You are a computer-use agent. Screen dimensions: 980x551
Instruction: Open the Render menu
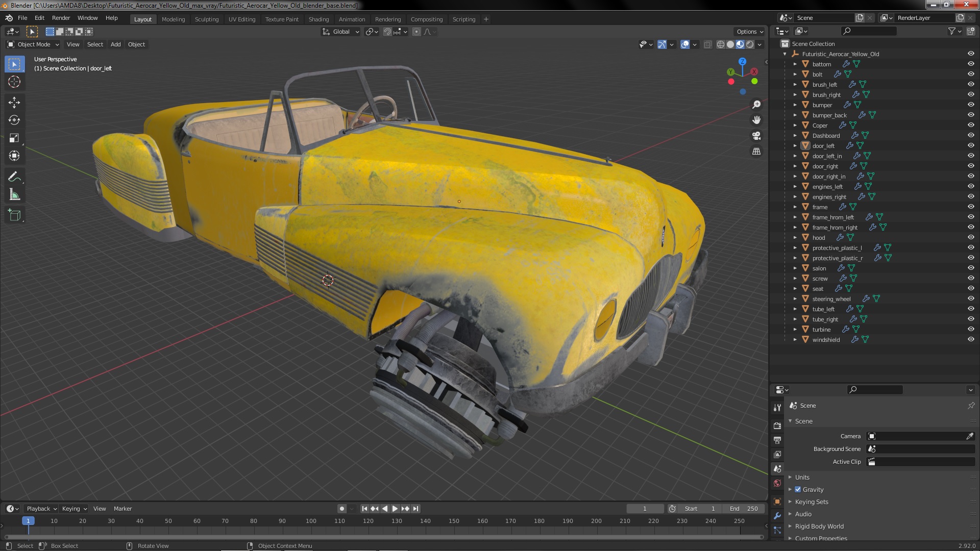[x=61, y=18]
